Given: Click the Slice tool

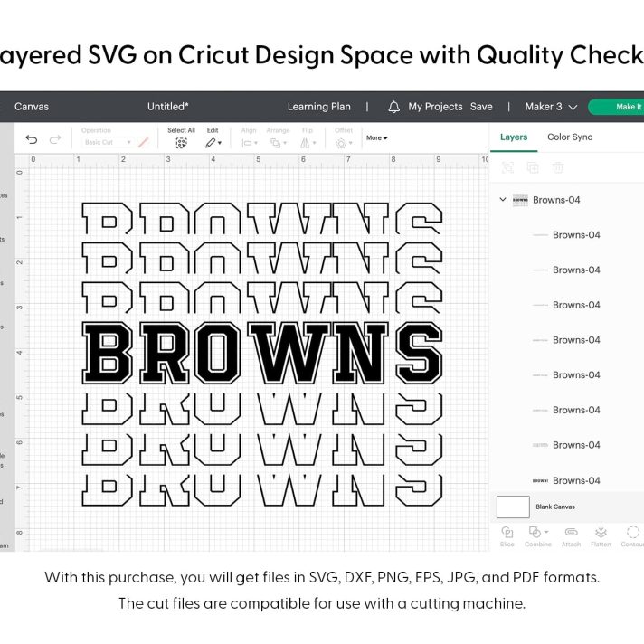Looking at the screenshot, I should pyautogui.click(x=507, y=536).
